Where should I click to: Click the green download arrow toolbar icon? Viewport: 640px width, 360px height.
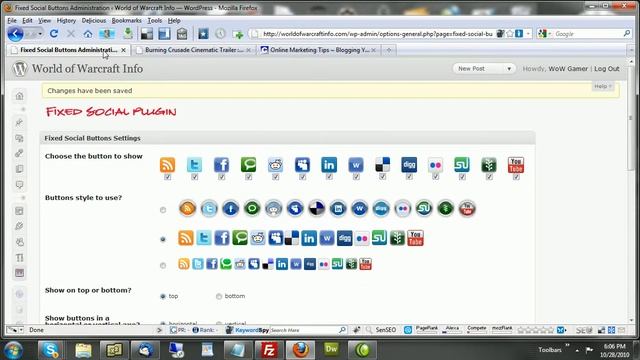(x=128, y=33)
